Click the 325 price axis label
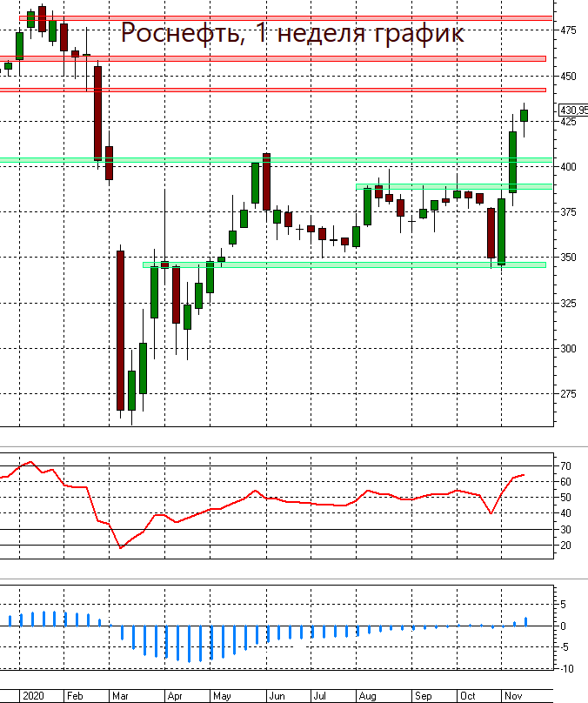The image size is (588, 703). (568, 304)
